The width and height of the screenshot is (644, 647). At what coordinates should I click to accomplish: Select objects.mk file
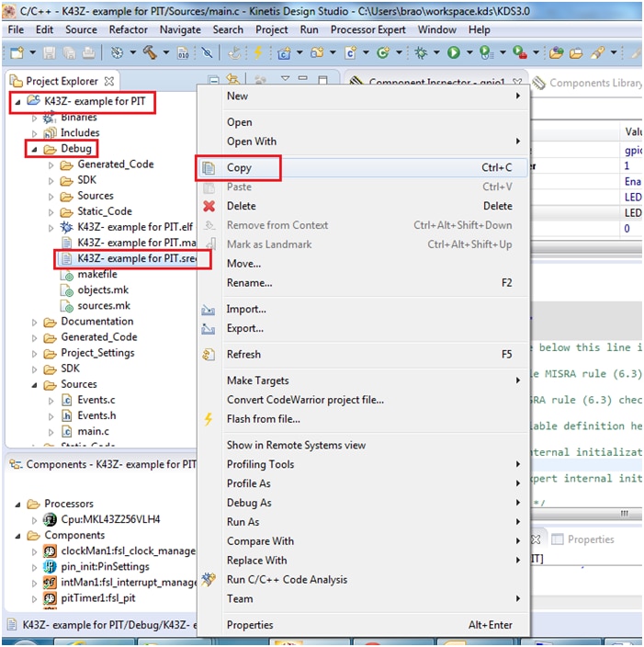(x=103, y=290)
